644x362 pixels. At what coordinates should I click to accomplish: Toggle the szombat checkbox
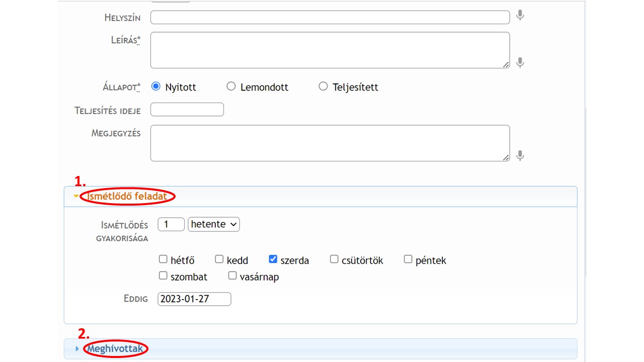(x=163, y=276)
